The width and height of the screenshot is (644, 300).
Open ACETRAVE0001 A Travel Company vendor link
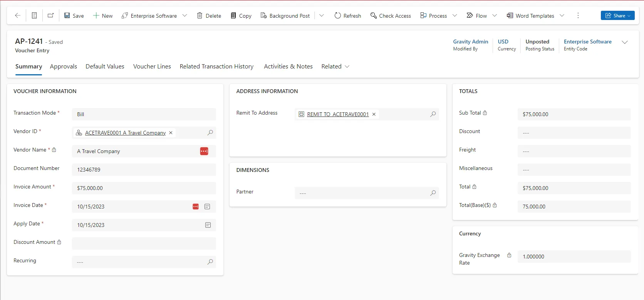click(x=125, y=133)
